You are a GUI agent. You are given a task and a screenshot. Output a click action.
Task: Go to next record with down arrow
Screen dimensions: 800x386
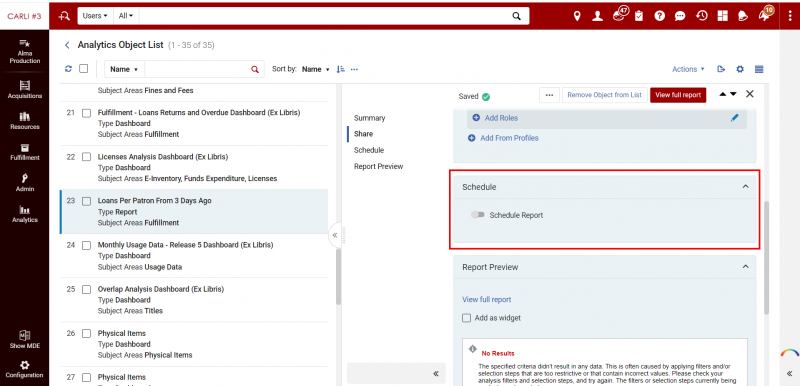point(733,94)
